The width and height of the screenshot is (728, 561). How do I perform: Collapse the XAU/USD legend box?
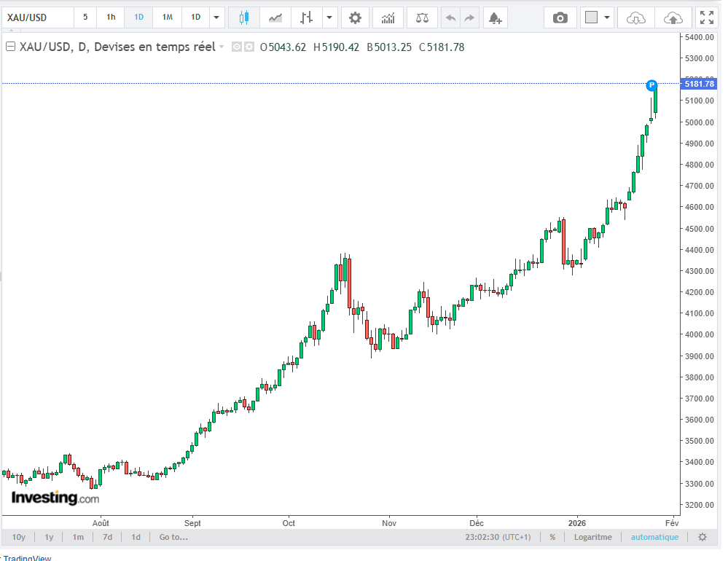click(11, 47)
